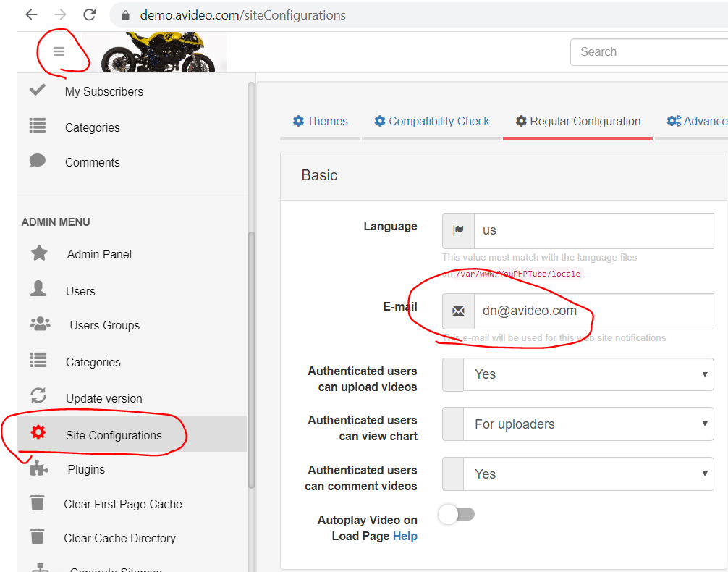728x572 pixels.
Task: Click the Regular Configuration gear icon
Action: click(x=521, y=121)
